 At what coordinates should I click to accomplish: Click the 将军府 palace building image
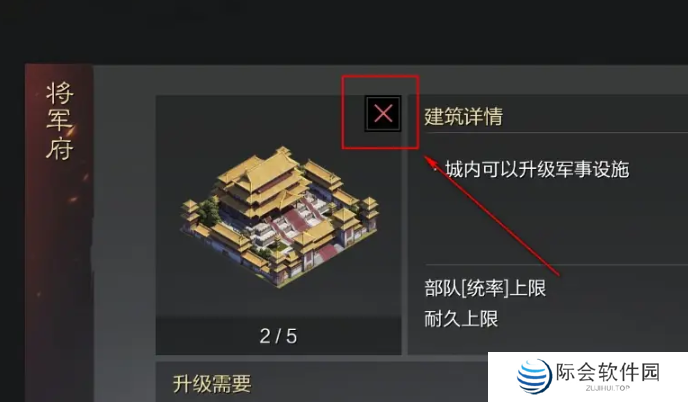coord(280,217)
